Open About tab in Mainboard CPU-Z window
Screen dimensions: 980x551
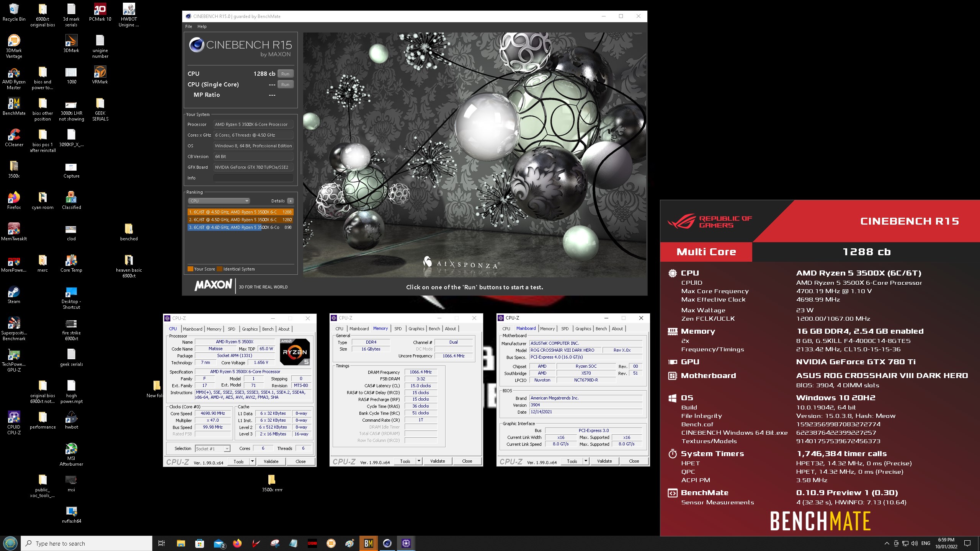[617, 329]
